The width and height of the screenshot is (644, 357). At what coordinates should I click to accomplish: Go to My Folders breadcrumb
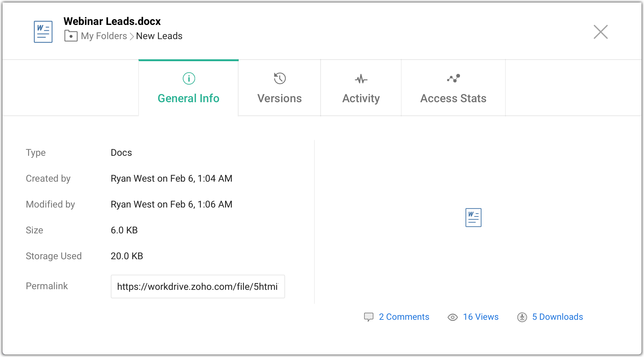click(104, 36)
